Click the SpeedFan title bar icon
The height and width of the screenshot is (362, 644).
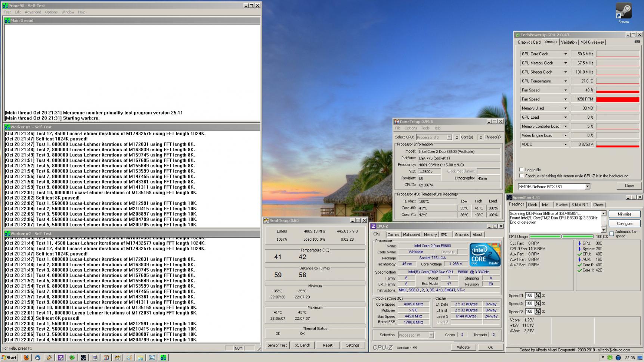510,197
